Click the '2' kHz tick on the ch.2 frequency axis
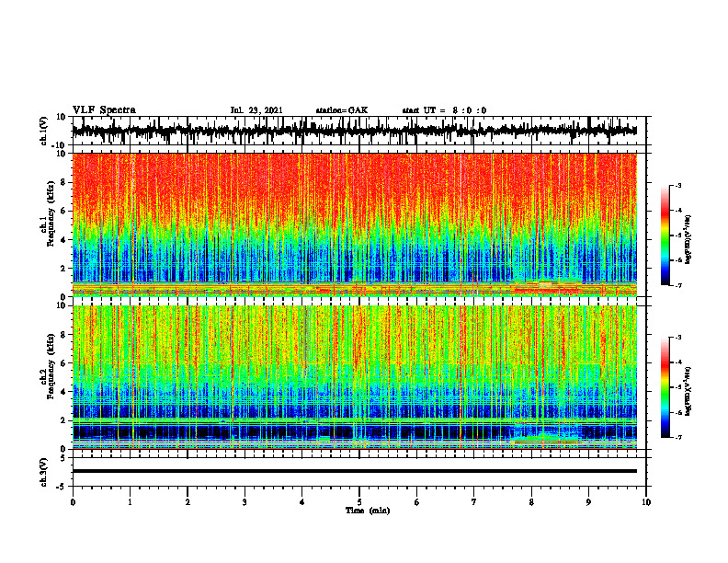This screenshot has width=728, height=563. point(63,420)
